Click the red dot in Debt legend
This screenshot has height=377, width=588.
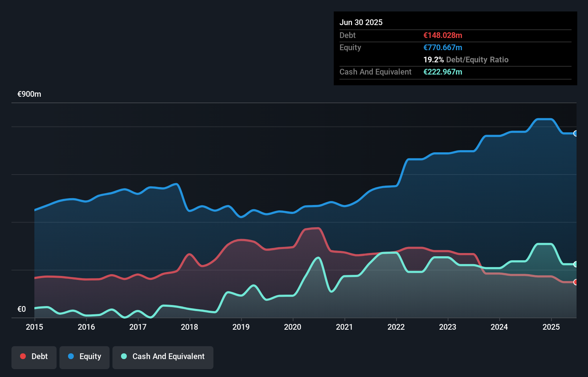pos(23,356)
